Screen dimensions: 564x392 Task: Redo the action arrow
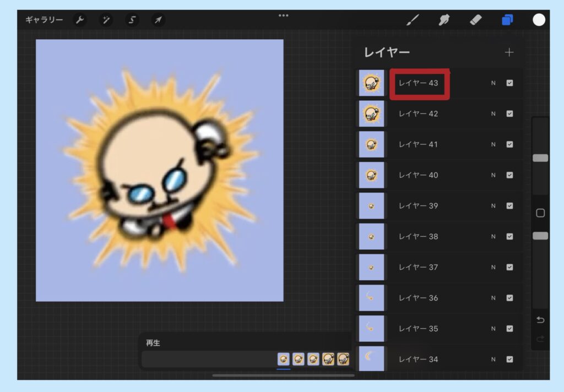click(540, 339)
